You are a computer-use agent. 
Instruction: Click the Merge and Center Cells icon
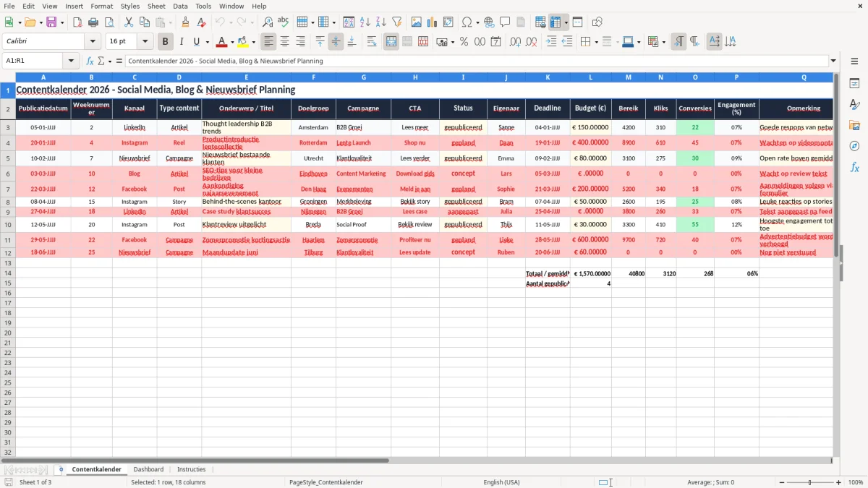[x=391, y=42]
